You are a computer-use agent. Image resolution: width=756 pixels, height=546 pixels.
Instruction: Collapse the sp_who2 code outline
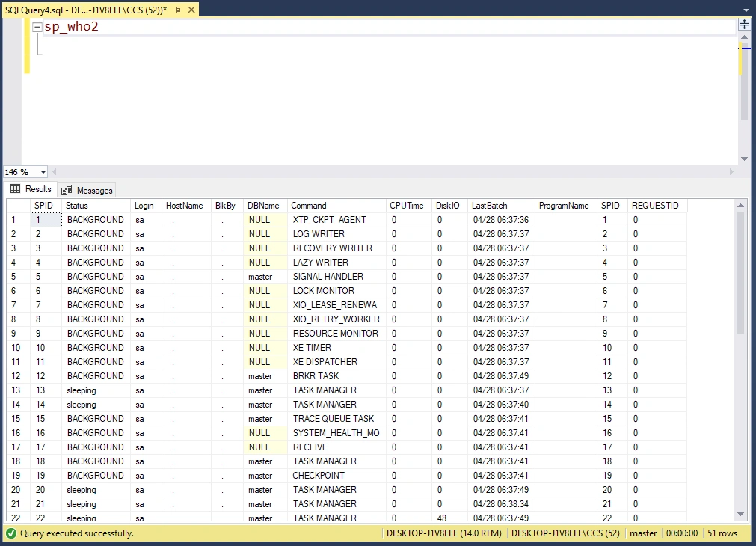click(x=37, y=27)
